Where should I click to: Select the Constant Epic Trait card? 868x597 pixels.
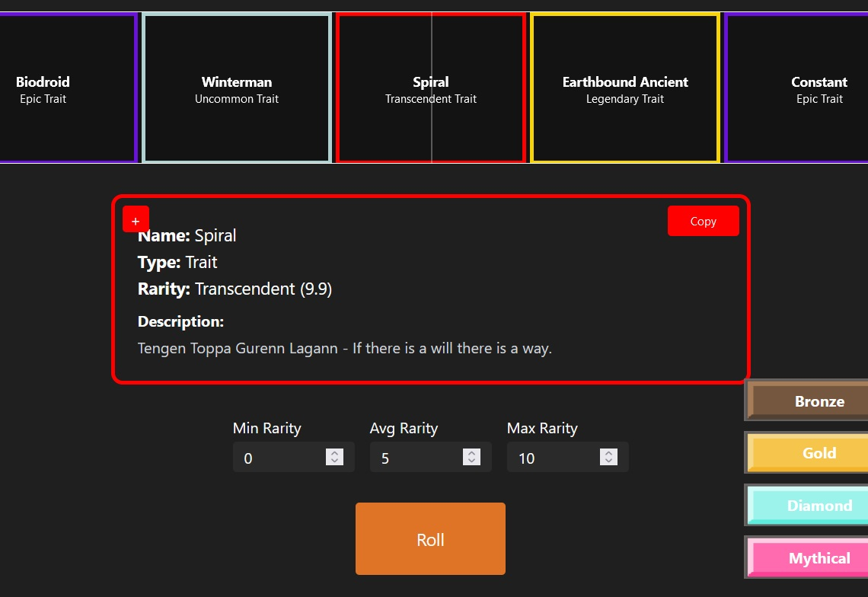pos(796,88)
